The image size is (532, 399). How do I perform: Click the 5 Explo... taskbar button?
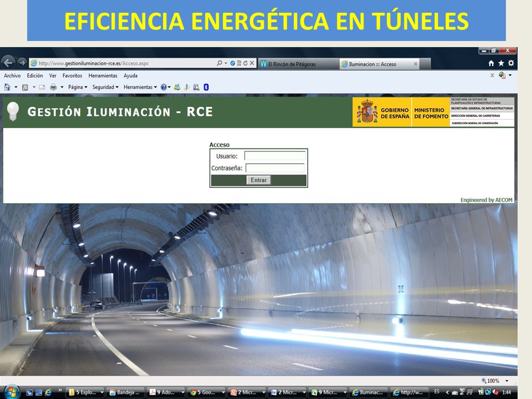tap(85, 392)
